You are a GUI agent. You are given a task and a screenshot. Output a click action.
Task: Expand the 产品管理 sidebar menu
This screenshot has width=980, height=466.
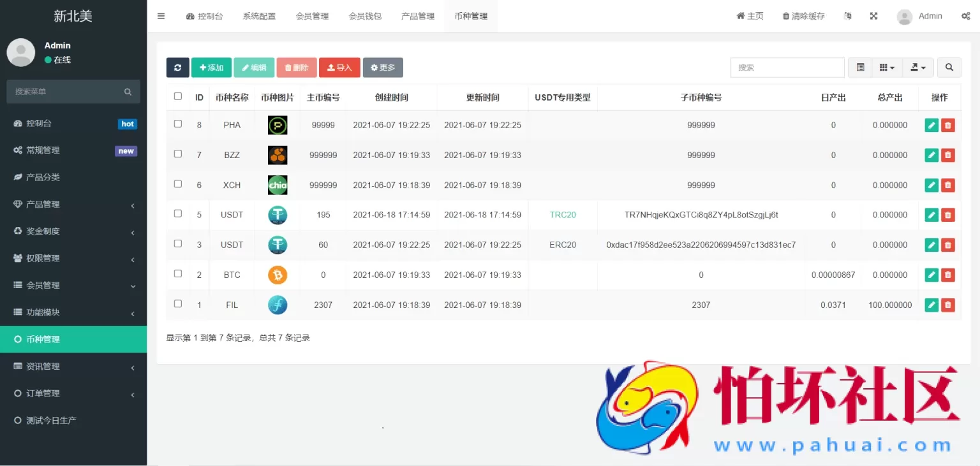[73, 204]
